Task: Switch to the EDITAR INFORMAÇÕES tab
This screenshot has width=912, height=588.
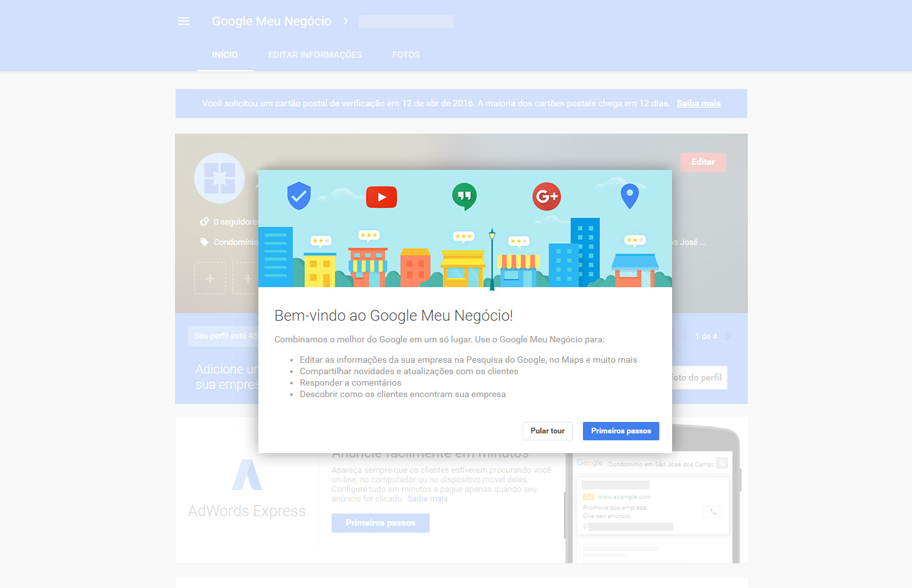Action: pyautogui.click(x=315, y=55)
